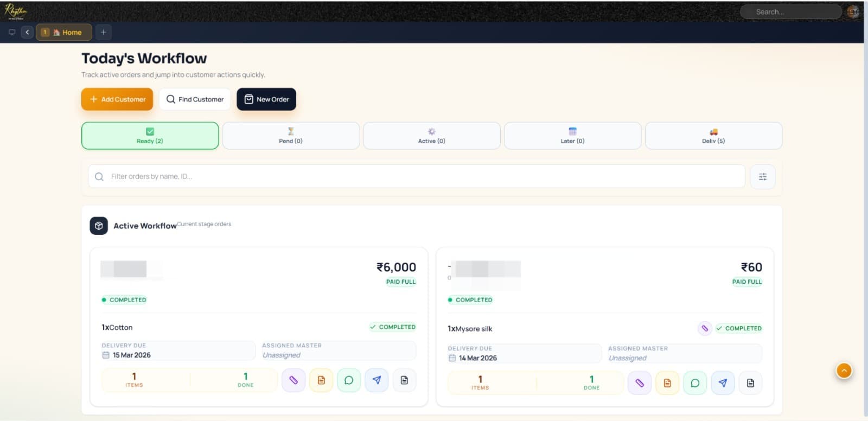The height and width of the screenshot is (421, 868).
Task: Click the small purple tag beside Mysore silk status
Action: point(704,328)
